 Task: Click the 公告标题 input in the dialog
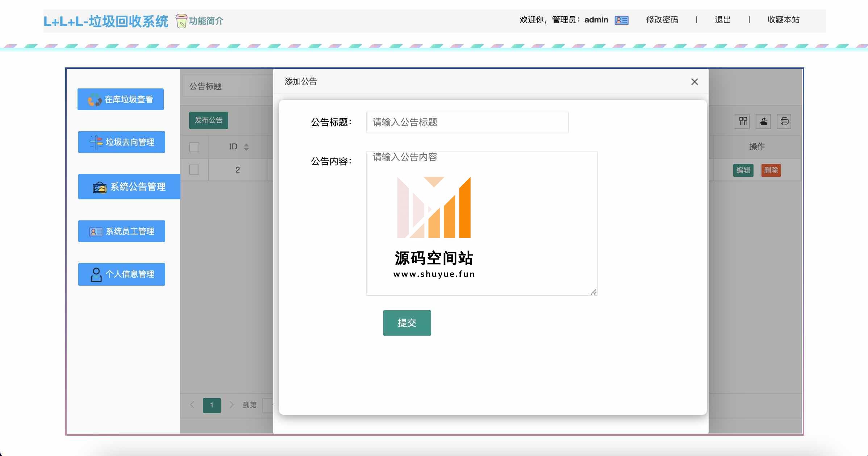pyautogui.click(x=467, y=123)
